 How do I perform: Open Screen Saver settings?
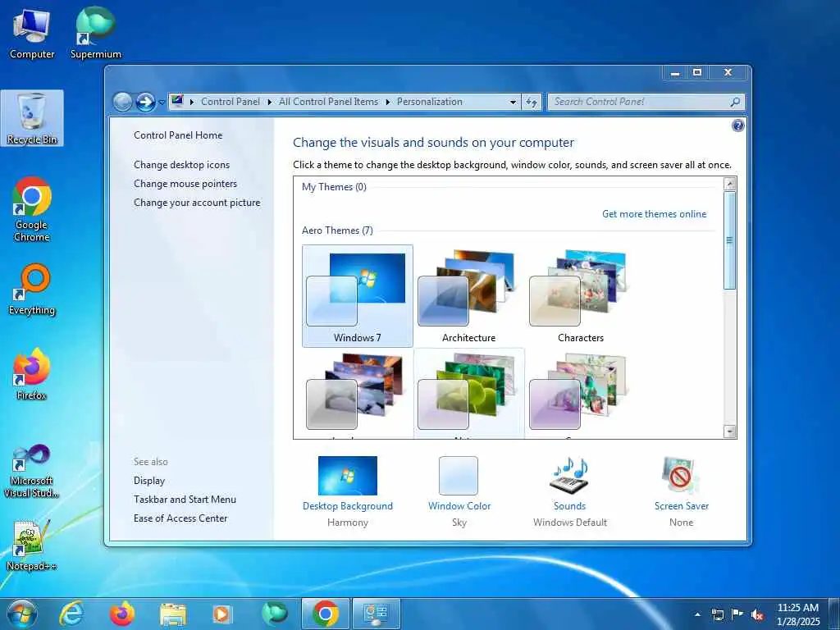tap(682, 491)
